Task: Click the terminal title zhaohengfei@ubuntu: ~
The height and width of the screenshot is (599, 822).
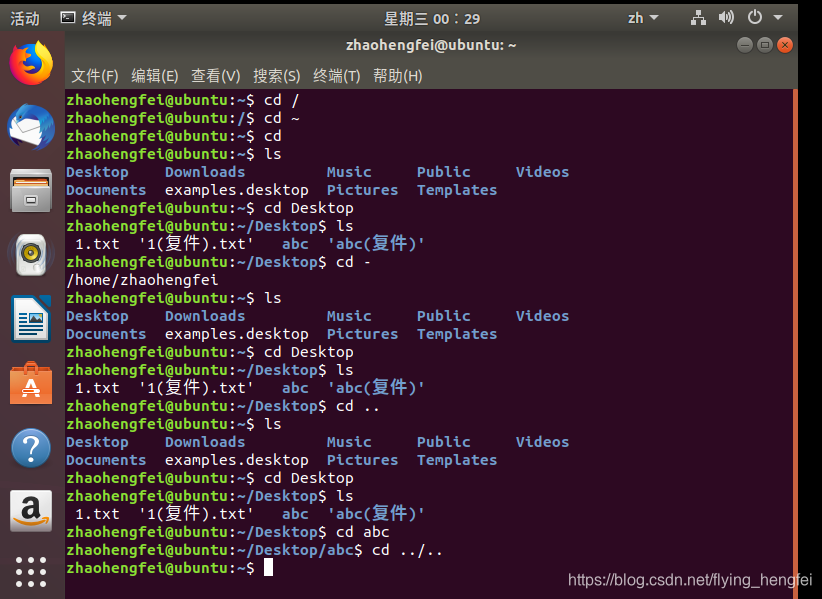Action: pos(431,45)
